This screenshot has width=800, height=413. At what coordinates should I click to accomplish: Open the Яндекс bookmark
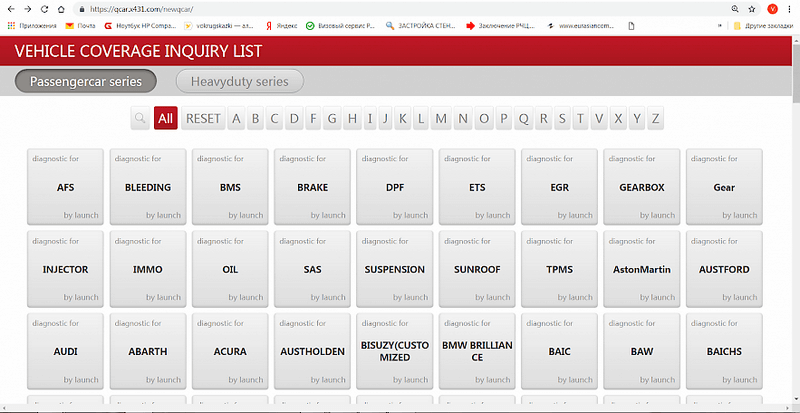coord(281,26)
